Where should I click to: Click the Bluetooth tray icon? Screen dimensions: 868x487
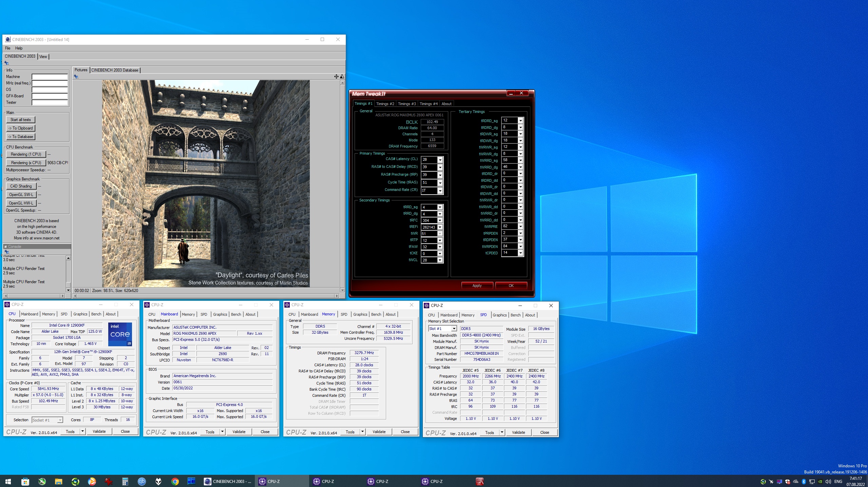pos(804,482)
